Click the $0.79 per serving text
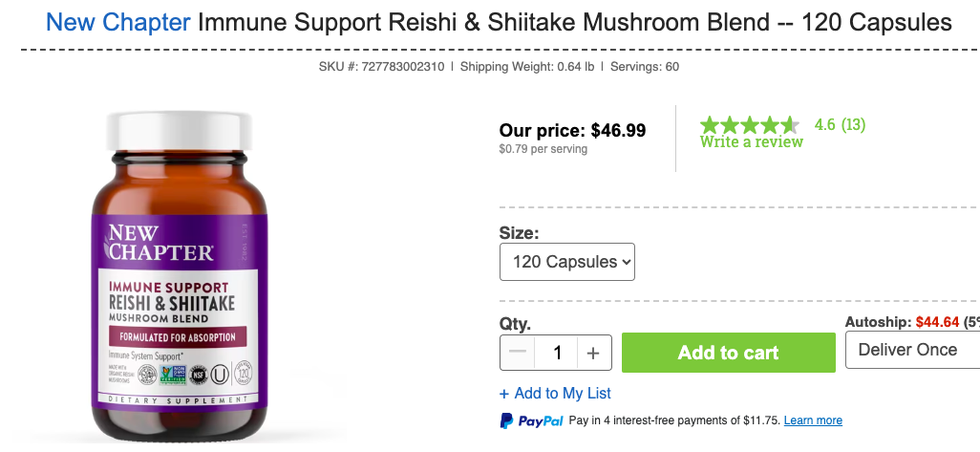 [x=543, y=149]
